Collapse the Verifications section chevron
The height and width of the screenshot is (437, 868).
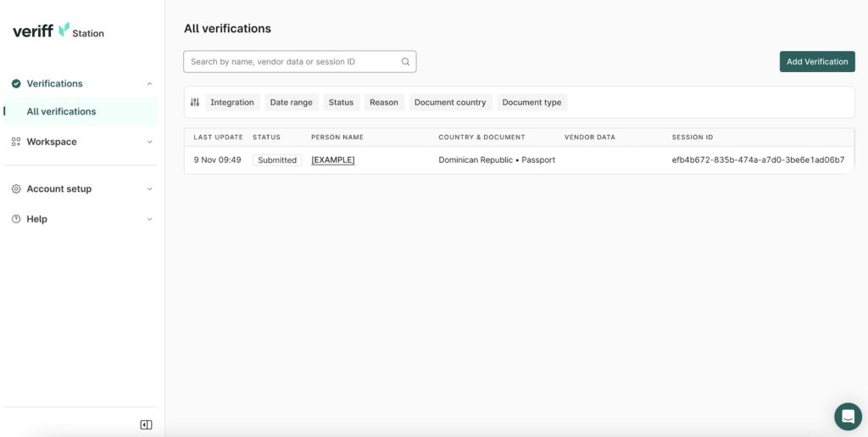(x=149, y=84)
